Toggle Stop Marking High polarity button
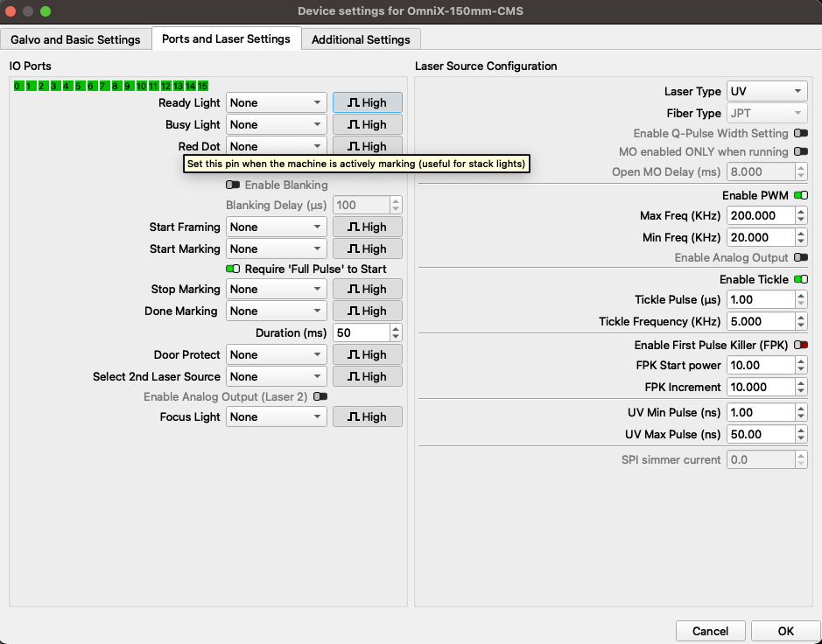 coord(367,289)
